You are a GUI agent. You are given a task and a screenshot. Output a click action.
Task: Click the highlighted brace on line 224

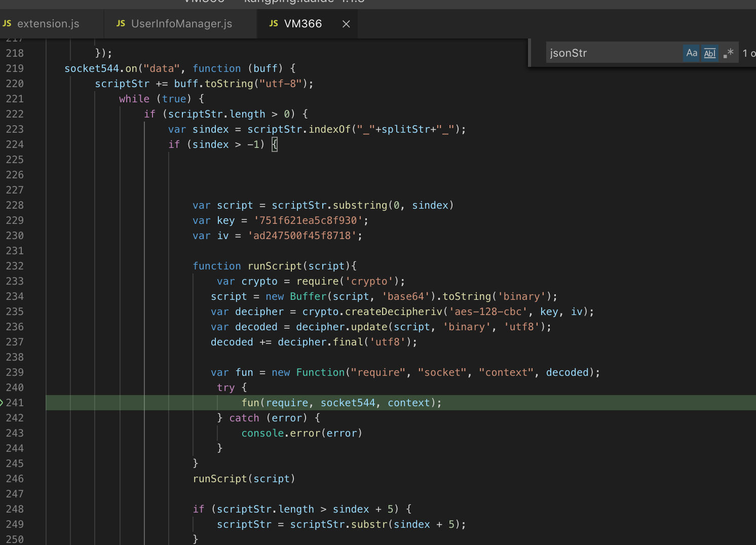pyautogui.click(x=275, y=144)
